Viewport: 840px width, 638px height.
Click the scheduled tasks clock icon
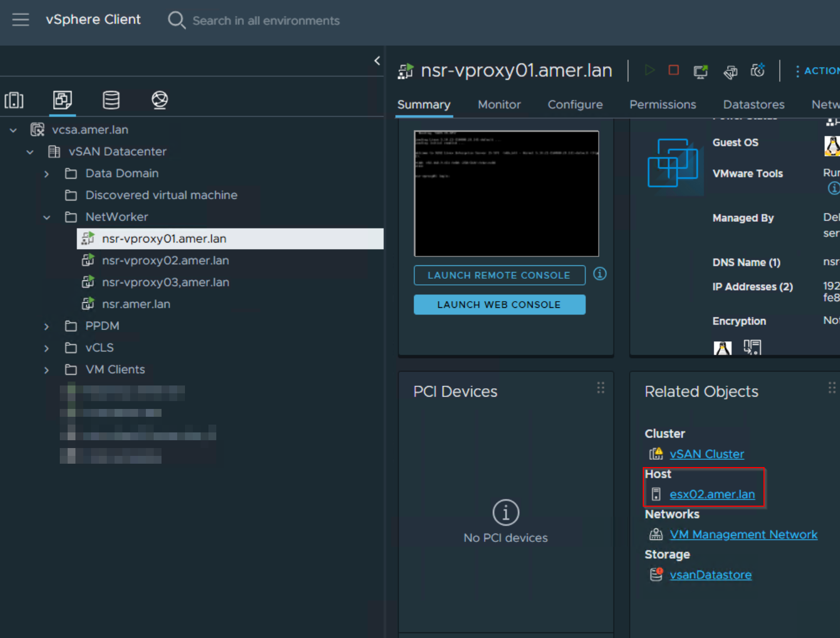[758, 71]
